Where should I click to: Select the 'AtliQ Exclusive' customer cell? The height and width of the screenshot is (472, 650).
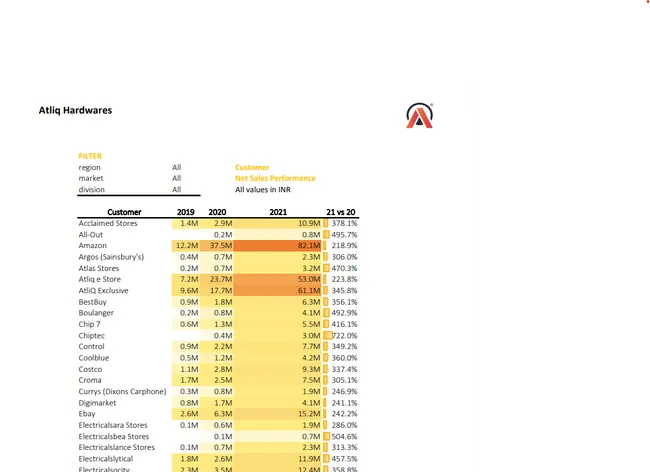point(103,290)
